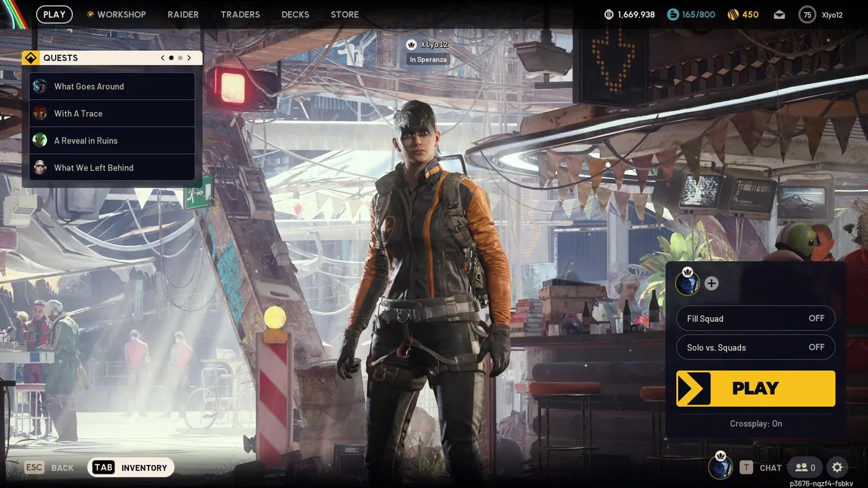This screenshot has height=488, width=868.
Task: Open the What Goes Around quest
Action: click(113, 86)
